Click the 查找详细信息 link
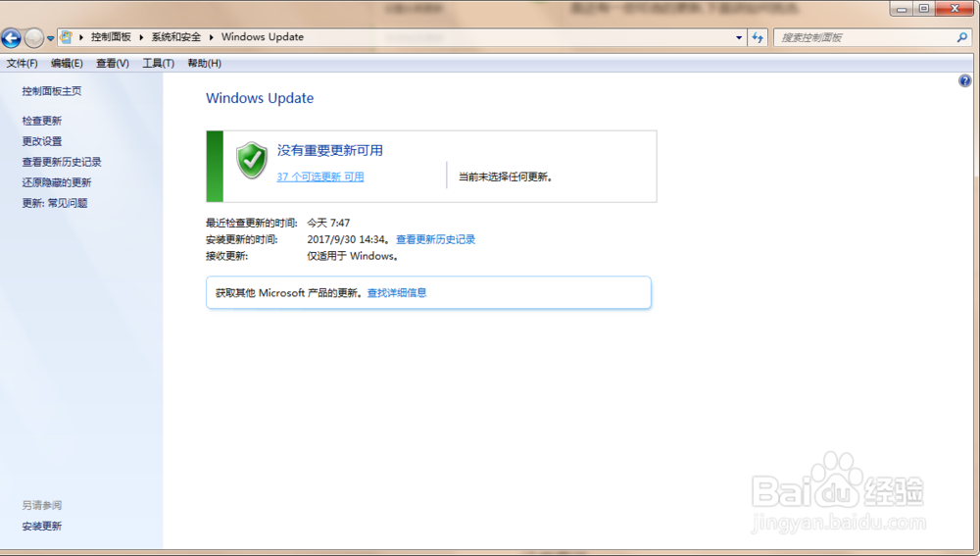This screenshot has width=980, height=556. [397, 292]
